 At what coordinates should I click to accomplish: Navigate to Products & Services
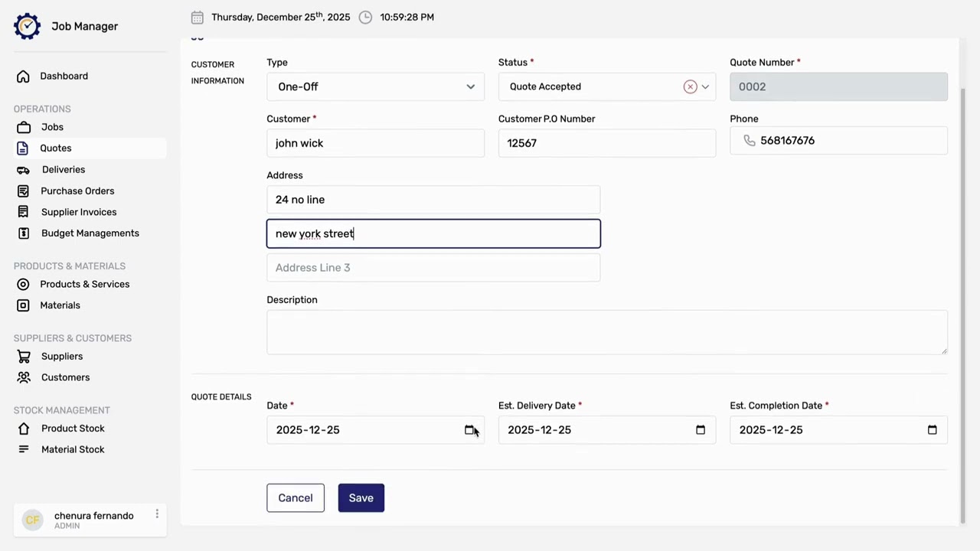tap(84, 285)
